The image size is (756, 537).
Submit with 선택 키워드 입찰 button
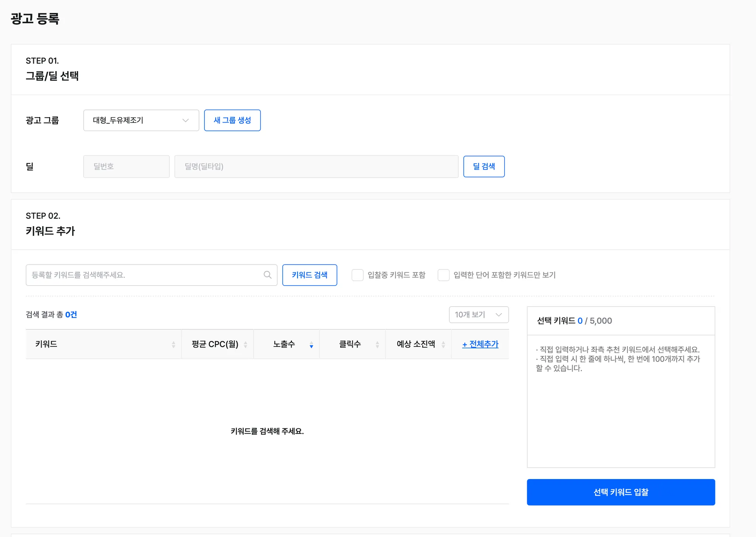[621, 492]
